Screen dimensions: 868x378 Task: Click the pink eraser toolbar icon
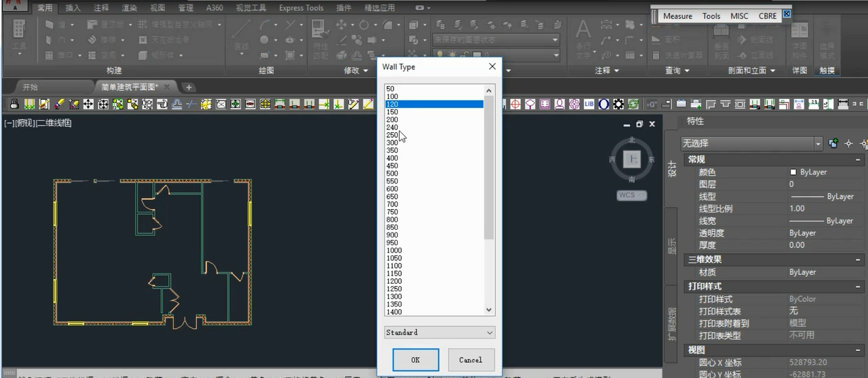[59, 105]
